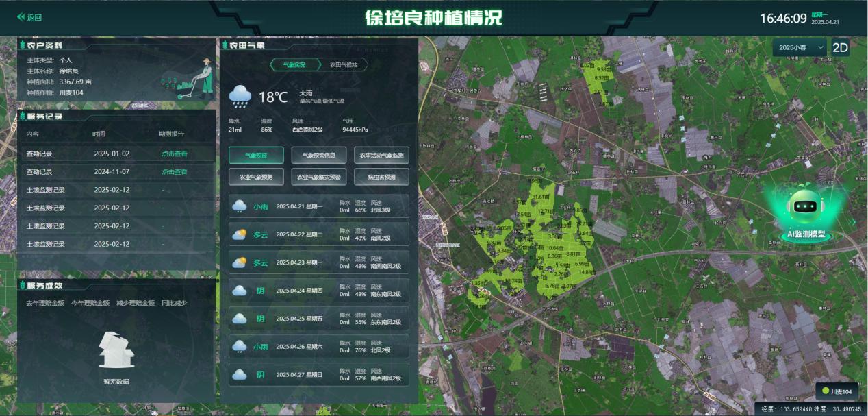Open 农业气象预测 section
Viewport: 868px width, 416px height.
(256, 177)
